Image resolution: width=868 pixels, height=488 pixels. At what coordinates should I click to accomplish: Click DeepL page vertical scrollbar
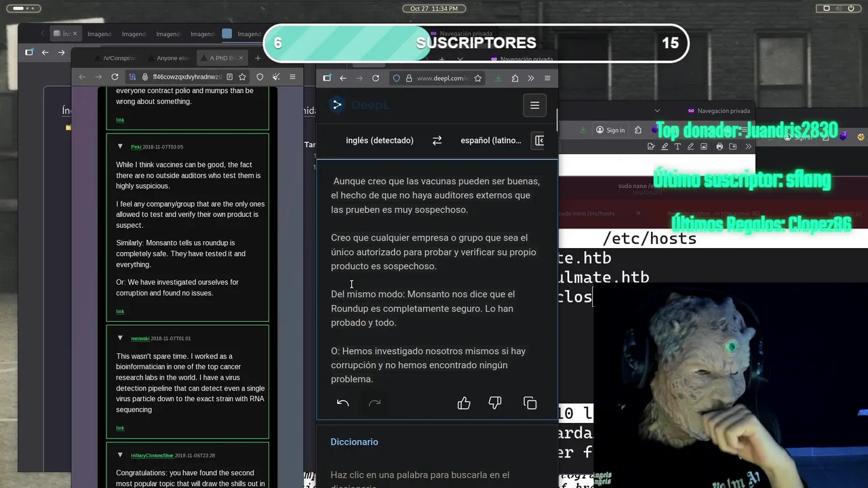[557, 119]
